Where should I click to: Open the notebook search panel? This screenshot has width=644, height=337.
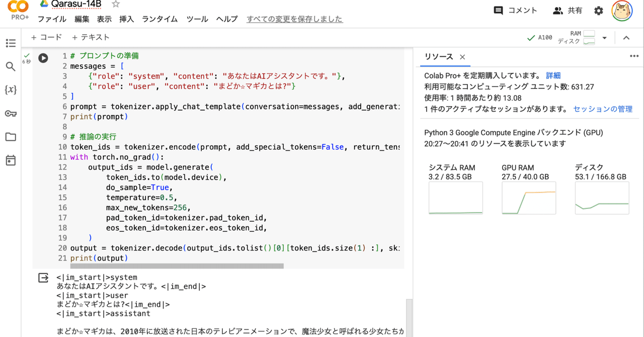[11, 66]
